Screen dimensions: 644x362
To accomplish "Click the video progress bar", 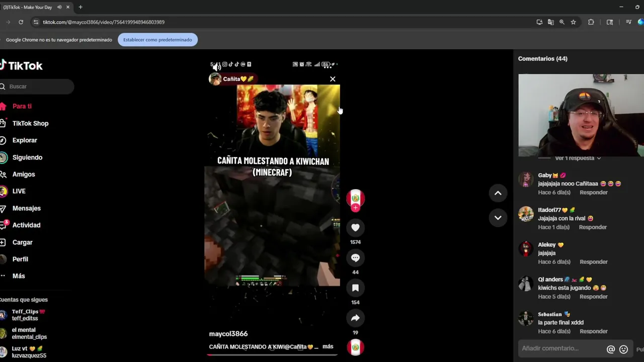I will 272,354.
